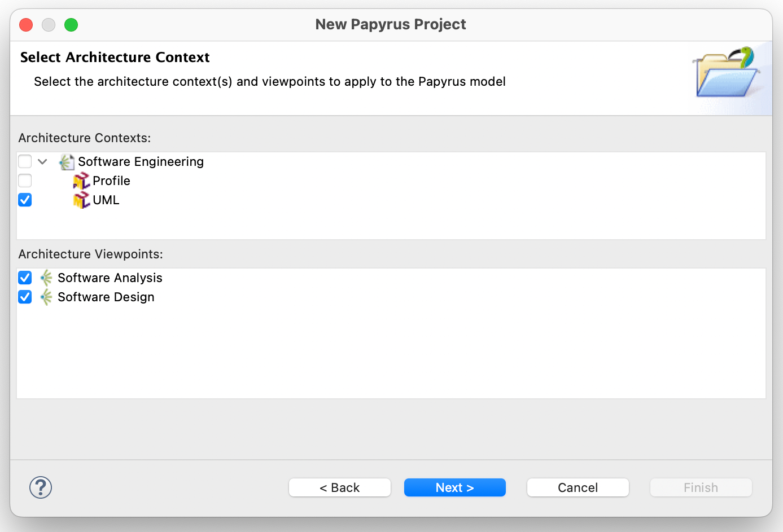The height and width of the screenshot is (532, 783).
Task: Check the Software Engineering checkbox
Action: [25, 161]
